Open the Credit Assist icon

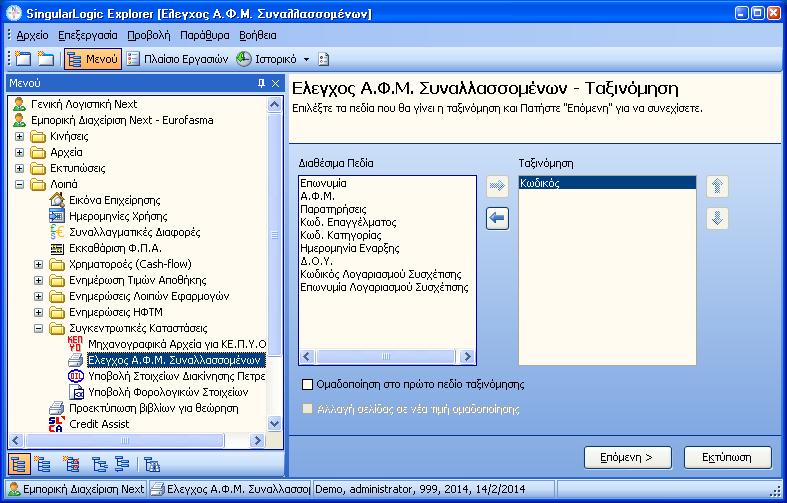(x=56, y=424)
